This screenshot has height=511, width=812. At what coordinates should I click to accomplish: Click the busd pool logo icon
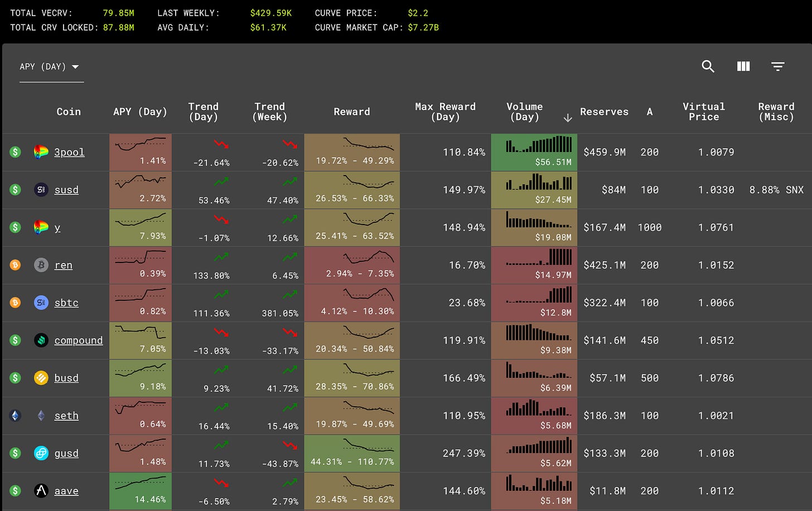pyautogui.click(x=41, y=378)
